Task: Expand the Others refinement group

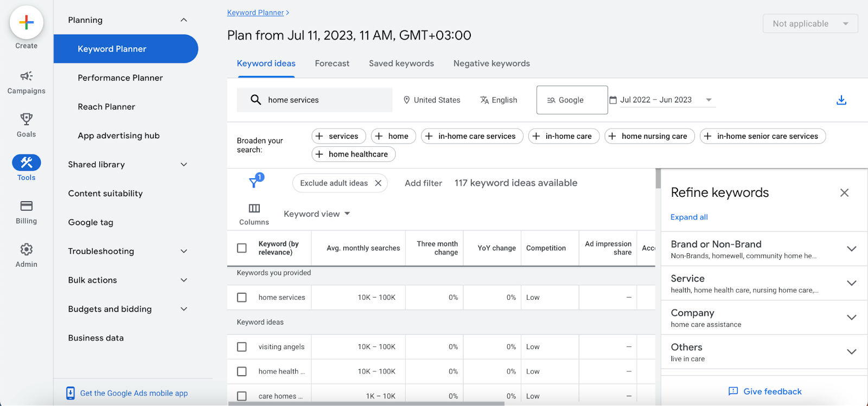Action: [851, 352]
